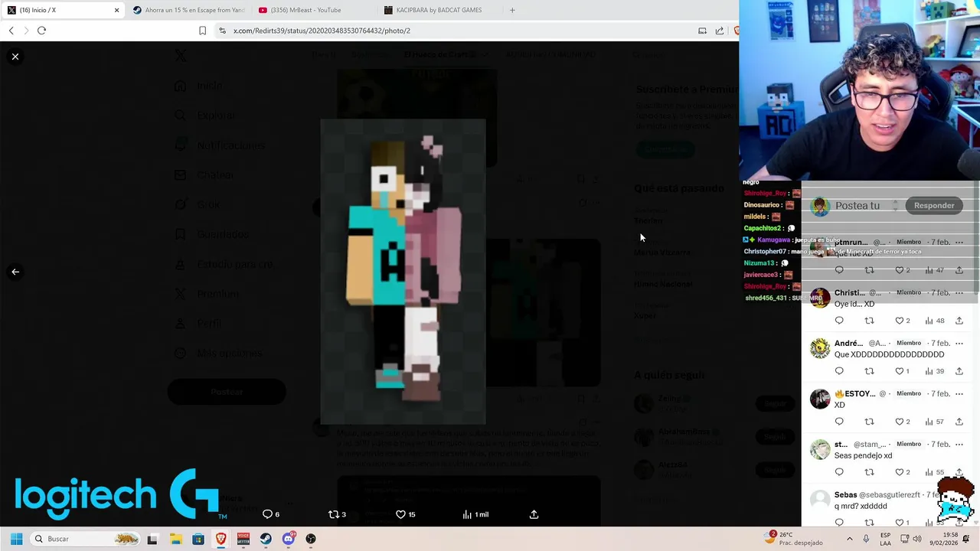Open more options on André's comment

click(x=959, y=343)
